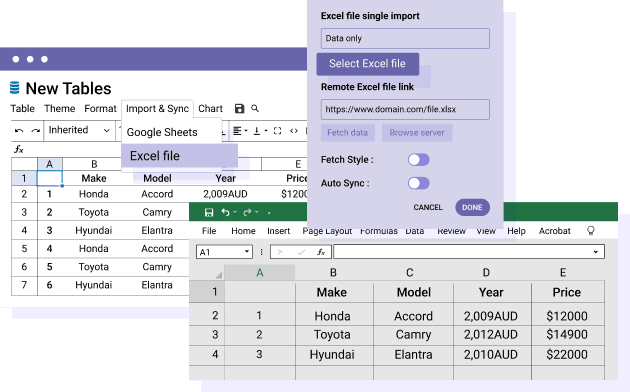Click Excel select-all corner triangle
This screenshot has height=392, width=630.
219,275
